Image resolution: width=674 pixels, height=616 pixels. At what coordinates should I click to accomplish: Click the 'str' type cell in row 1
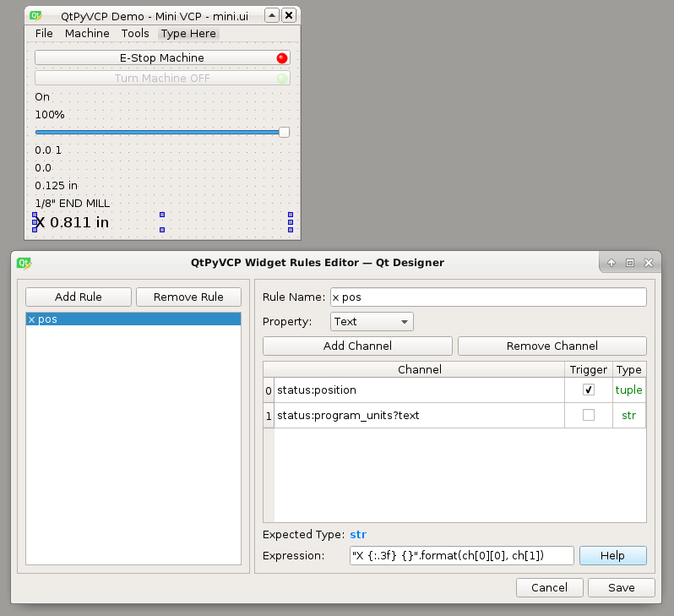point(629,416)
